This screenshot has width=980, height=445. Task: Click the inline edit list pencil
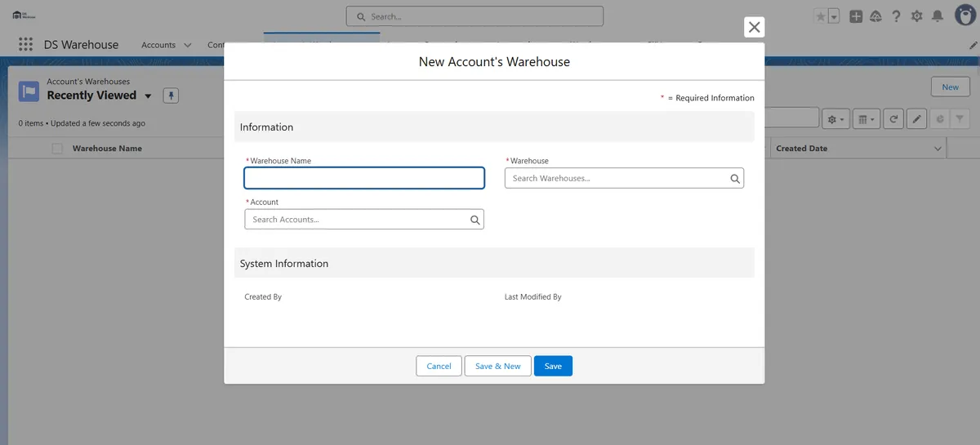click(916, 119)
